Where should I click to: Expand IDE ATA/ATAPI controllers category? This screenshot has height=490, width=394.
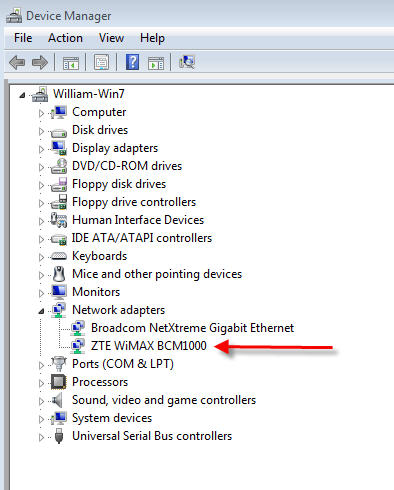[41, 239]
